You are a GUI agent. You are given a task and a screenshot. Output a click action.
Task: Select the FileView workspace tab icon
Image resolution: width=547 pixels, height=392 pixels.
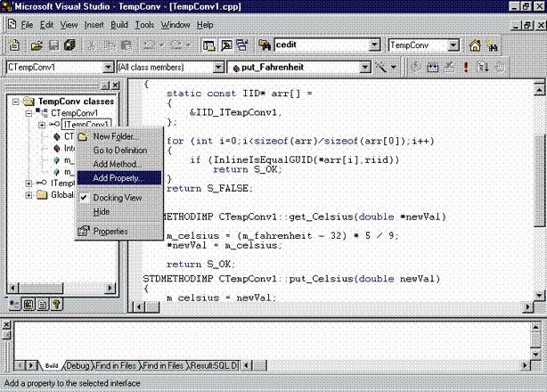click(43, 305)
